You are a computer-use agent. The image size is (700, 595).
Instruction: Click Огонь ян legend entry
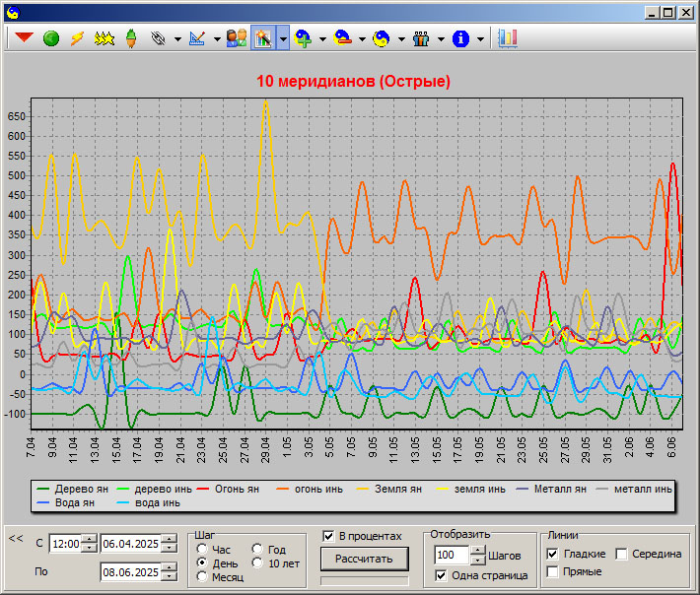point(228,489)
